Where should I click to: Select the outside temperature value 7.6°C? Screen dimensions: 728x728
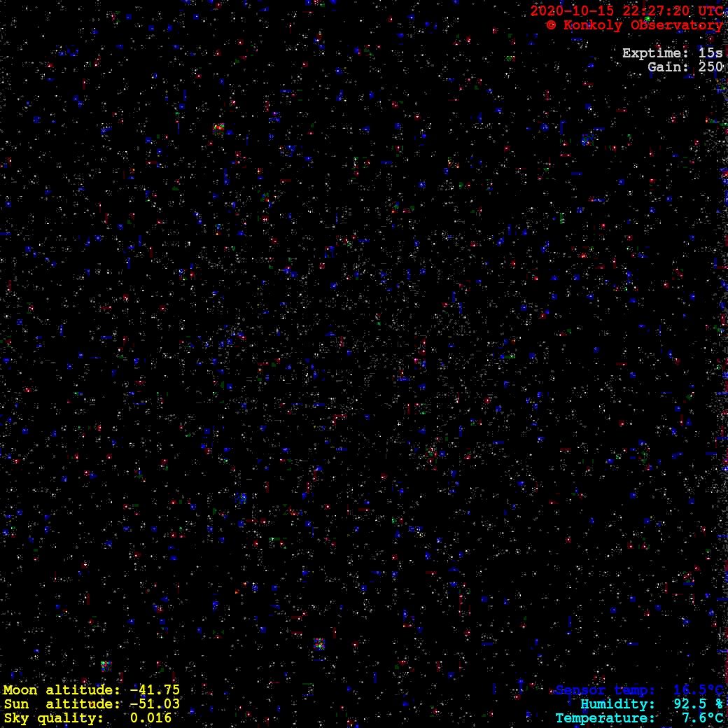702,718
